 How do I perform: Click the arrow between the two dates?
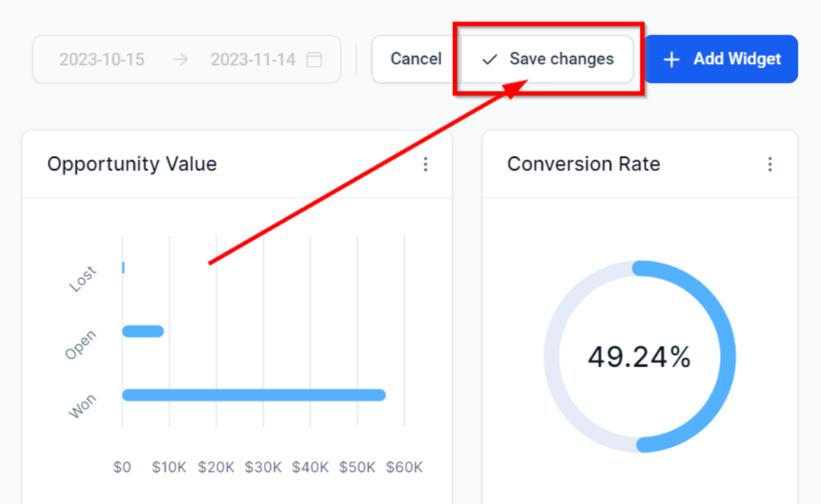pyautogui.click(x=180, y=59)
